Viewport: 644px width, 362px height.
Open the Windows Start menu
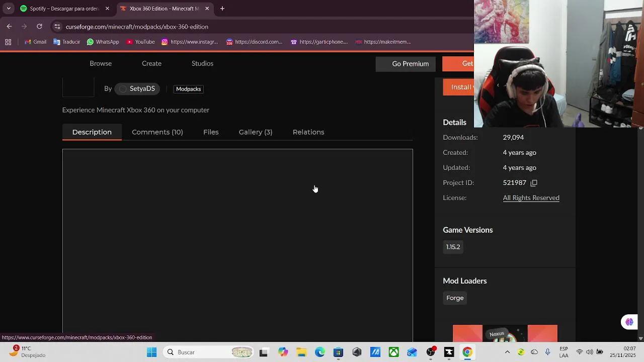[151, 352]
